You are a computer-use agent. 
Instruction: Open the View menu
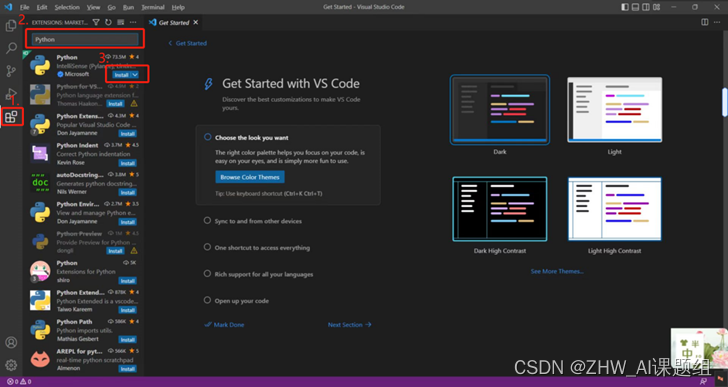(93, 7)
